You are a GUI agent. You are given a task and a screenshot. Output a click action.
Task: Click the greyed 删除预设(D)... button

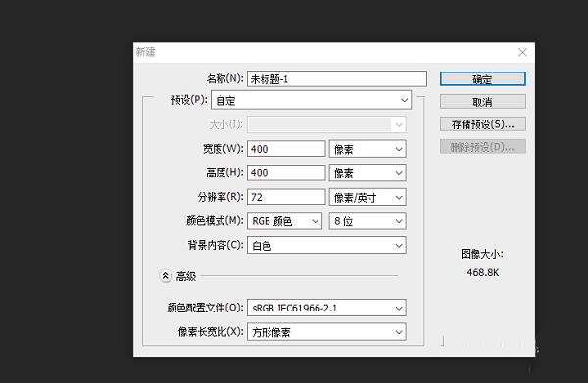click(482, 147)
